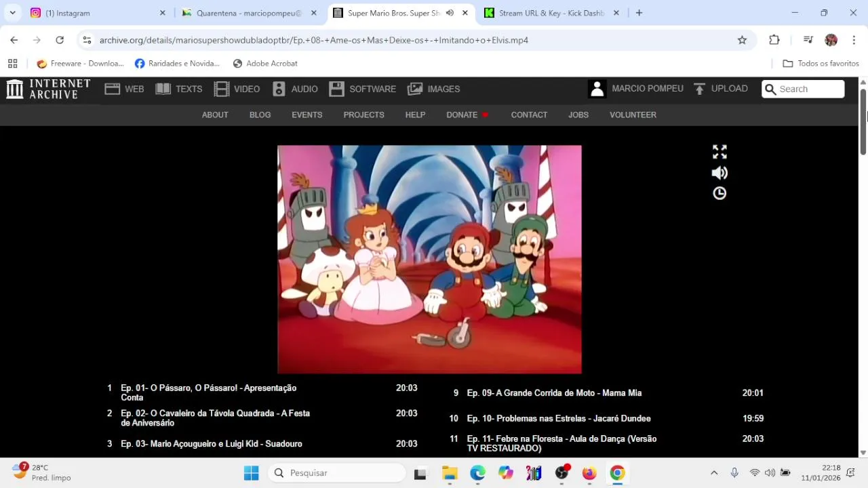Click the Upload arrow icon
Screen dimensions: 868x488
[700, 89]
